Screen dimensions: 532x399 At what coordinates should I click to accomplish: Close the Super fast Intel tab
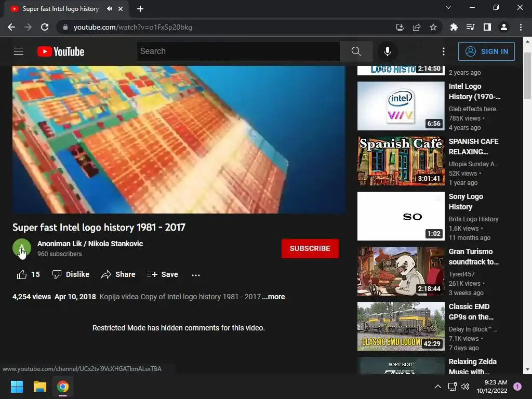[x=121, y=9]
